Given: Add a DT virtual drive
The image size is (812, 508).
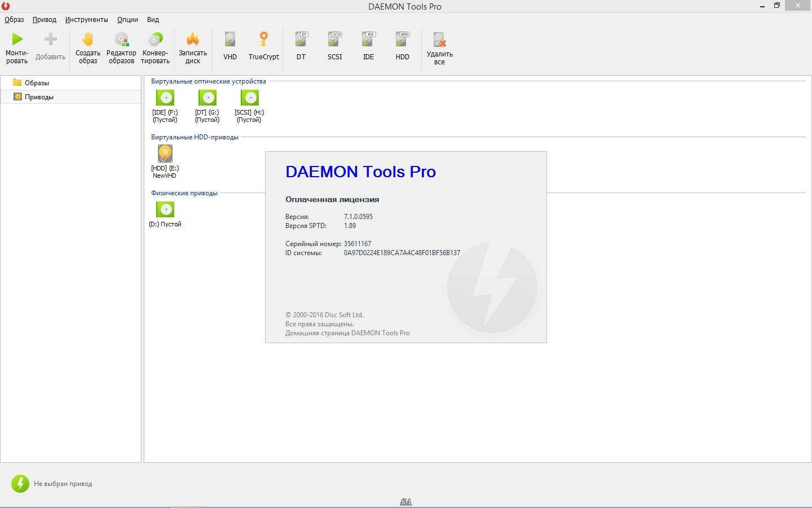Looking at the screenshot, I should click(301, 46).
